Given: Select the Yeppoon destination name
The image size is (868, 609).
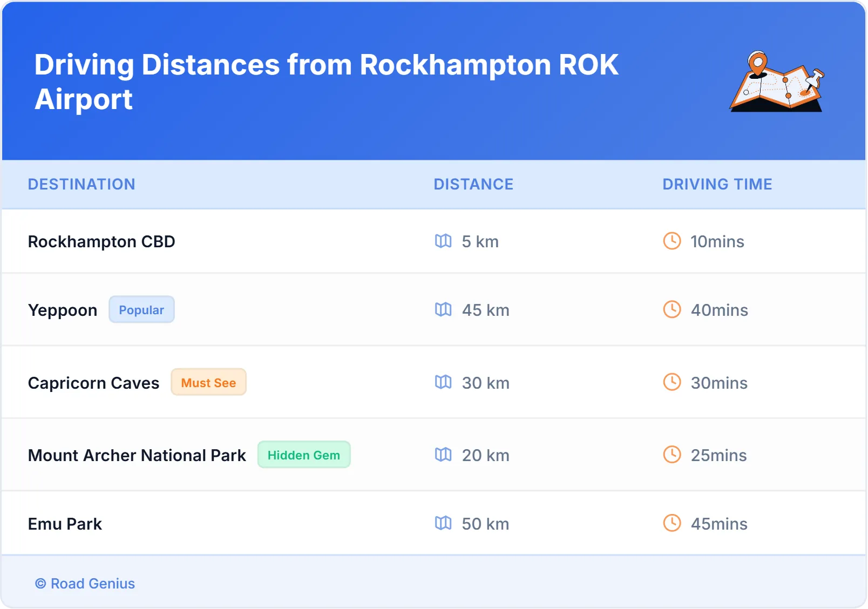Looking at the screenshot, I should (63, 310).
